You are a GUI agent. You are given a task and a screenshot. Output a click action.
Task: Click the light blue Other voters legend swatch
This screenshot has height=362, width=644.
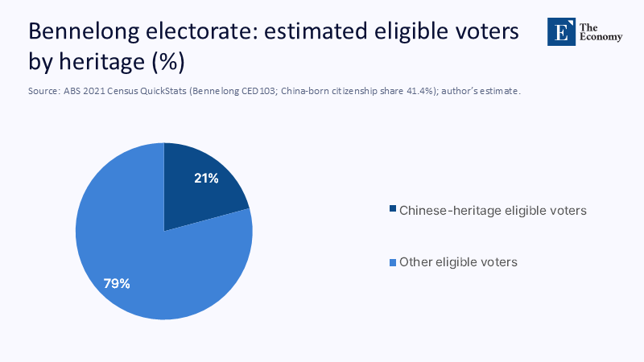(393, 262)
